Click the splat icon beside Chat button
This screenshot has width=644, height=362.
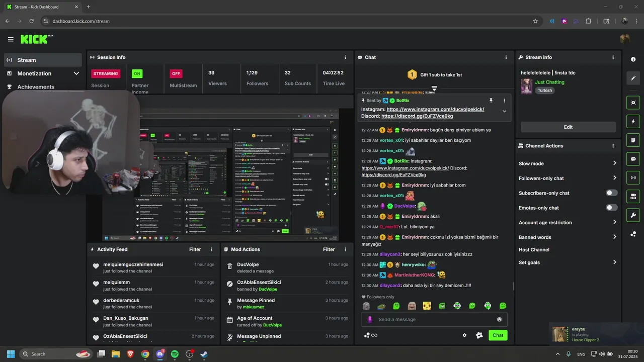click(479, 335)
